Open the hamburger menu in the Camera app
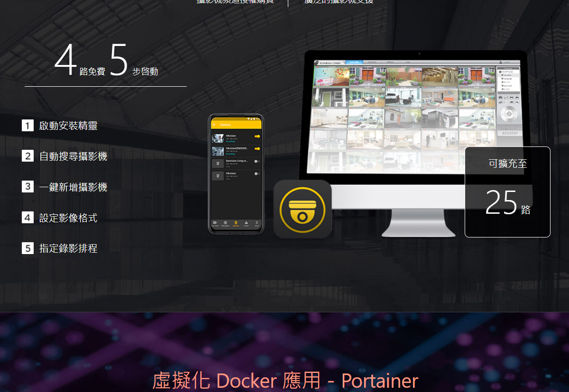This screenshot has height=392, width=569. pos(214,125)
